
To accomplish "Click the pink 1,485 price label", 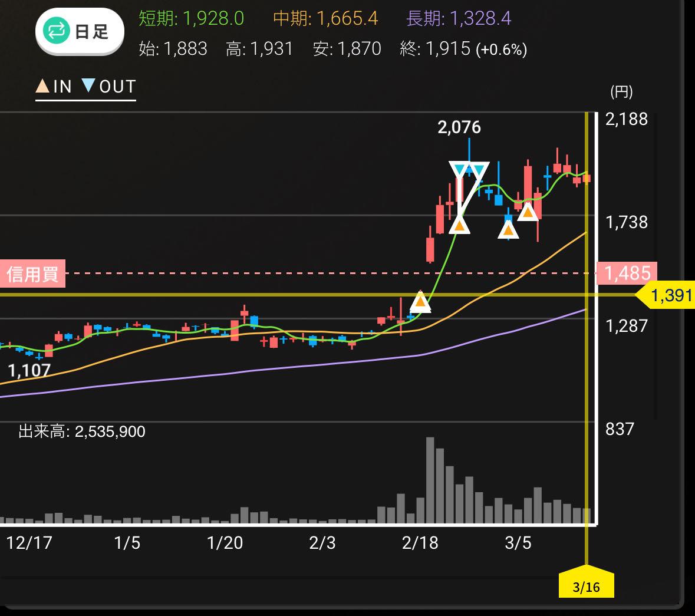I will (x=627, y=273).
